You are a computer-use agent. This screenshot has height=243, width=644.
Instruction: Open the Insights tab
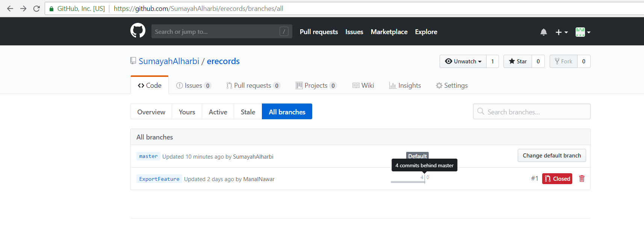click(x=405, y=85)
